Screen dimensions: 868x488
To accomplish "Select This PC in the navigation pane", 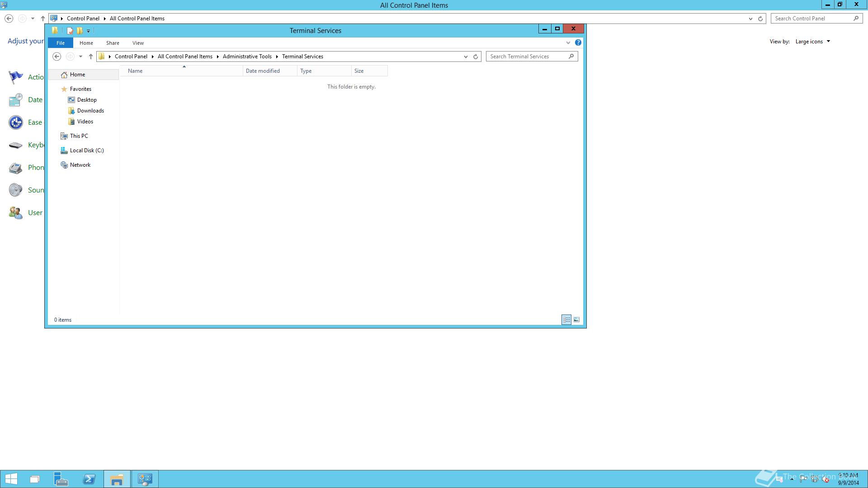I will click(79, 136).
